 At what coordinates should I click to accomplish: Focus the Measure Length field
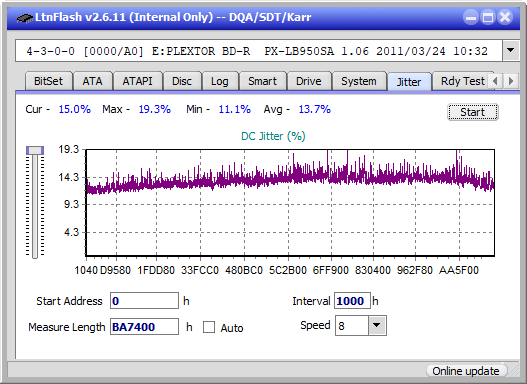pos(144,327)
